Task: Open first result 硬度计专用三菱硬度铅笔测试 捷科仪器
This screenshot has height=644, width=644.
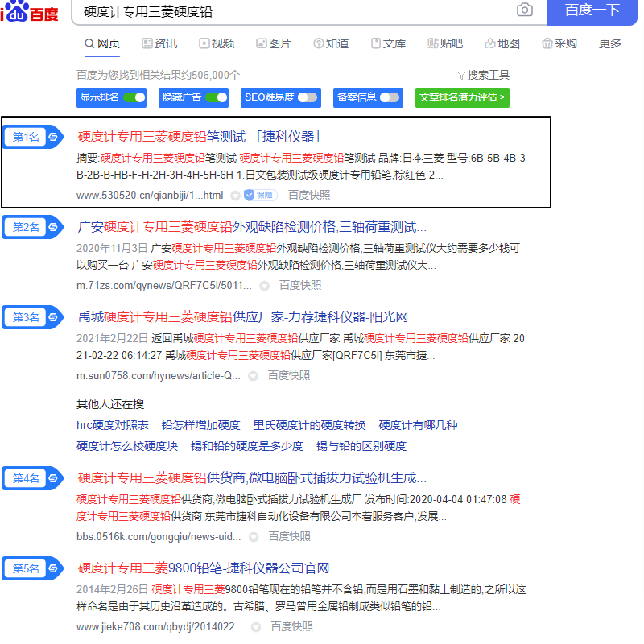Action: [199, 137]
